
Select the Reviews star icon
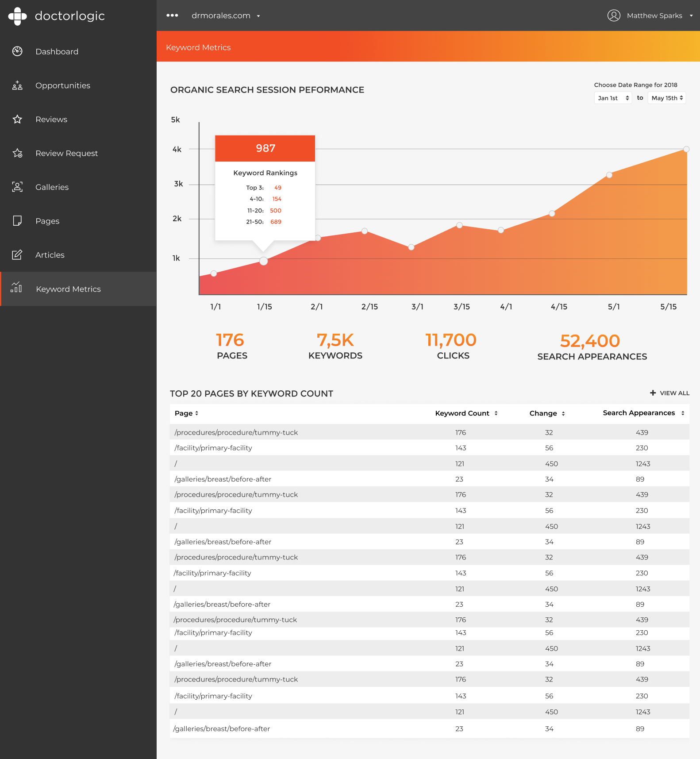[x=17, y=119]
